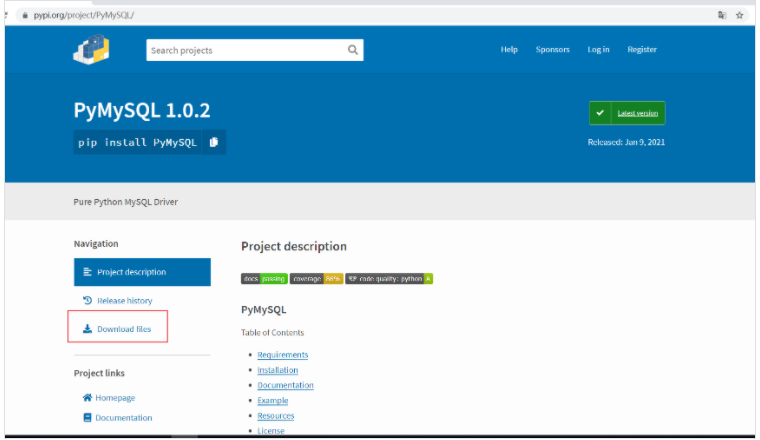This screenshot has height=440, width=760.
Task: Click the PyMySQL 1.0.2 page title
Action: coord(142,110)
